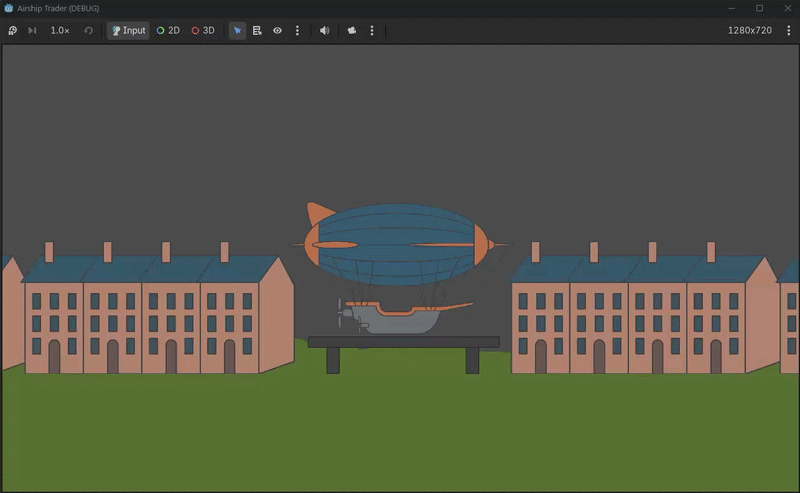The image size is (800, 493).
Task: Reset game speed with the undo arrow
Action: tap(88, 31)
